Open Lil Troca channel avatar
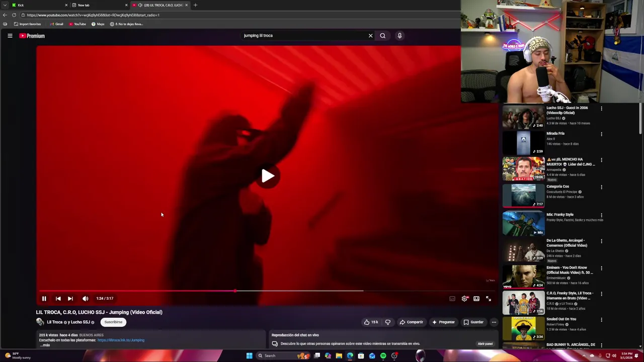The image size is (644, 362). pyautogui.click(x=40, y=322)
